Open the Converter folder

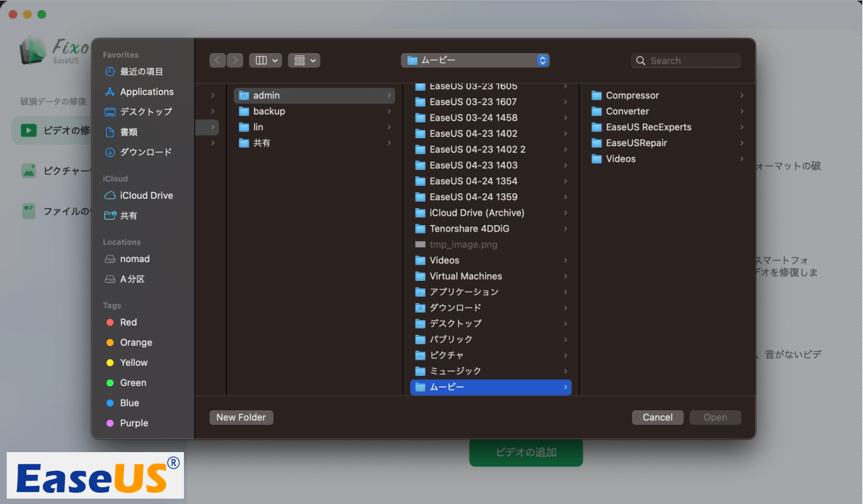667,111
